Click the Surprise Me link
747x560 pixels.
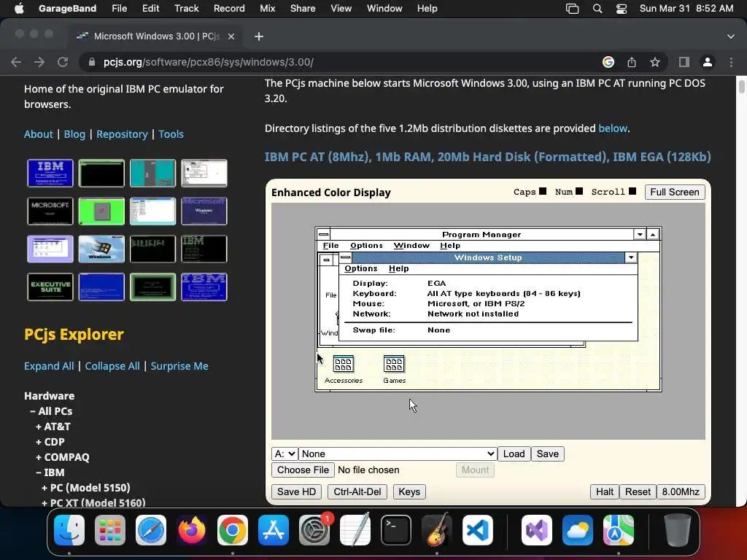179,366
